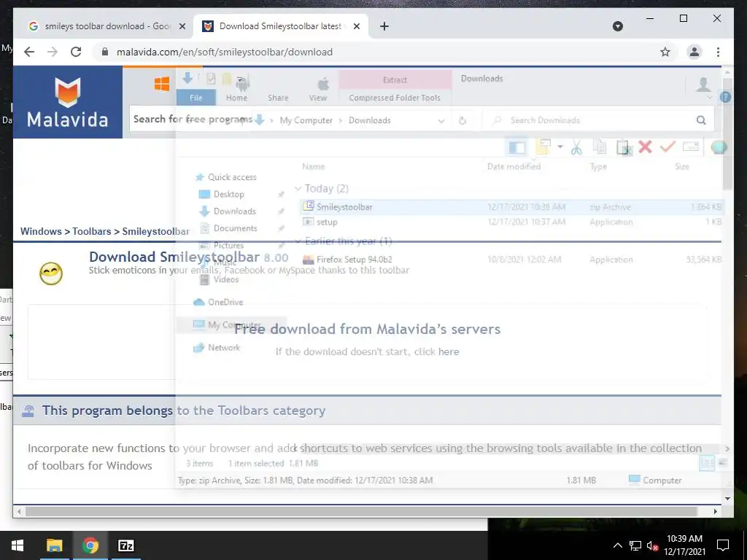Click the horizontal page scrollbar
This screenshot has width=747, height=560.
point(361,511)
